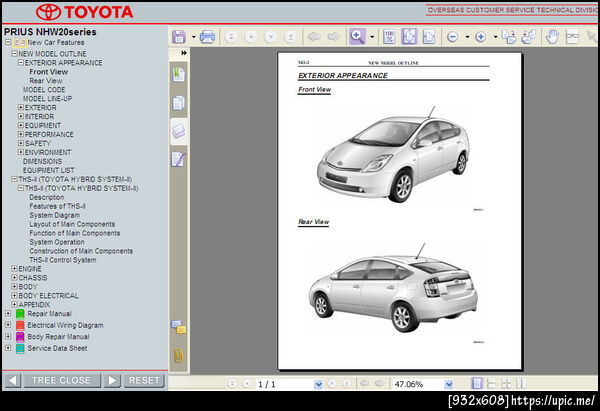This screenshot has height=411, width=600.
Task: Open Rear View in the tree
Action: (48, 81)
